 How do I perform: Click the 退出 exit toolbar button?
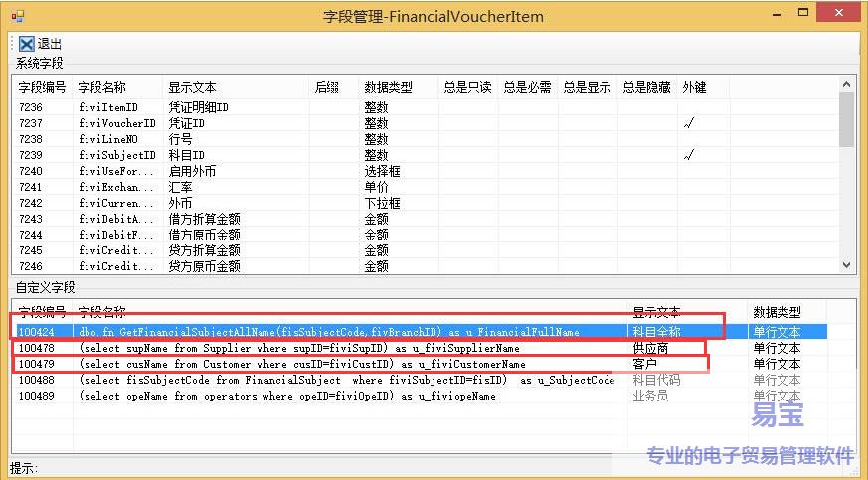point(41,44)
